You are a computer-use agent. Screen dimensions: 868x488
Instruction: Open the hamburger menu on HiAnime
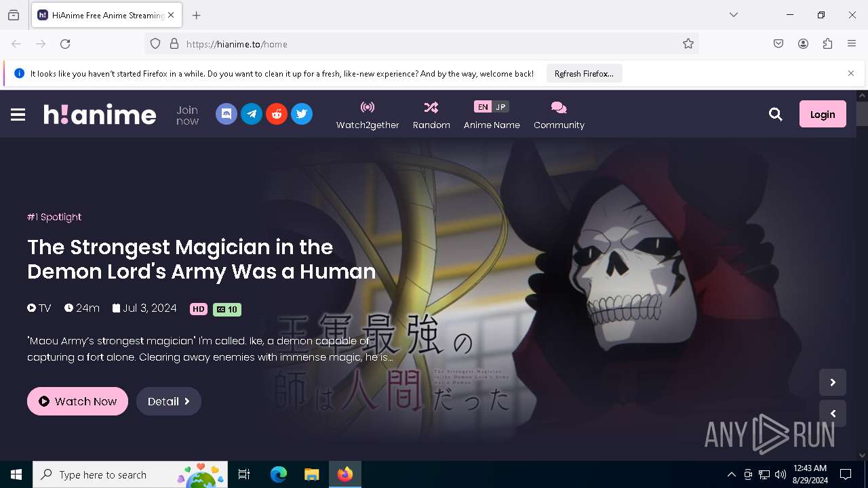18,115
